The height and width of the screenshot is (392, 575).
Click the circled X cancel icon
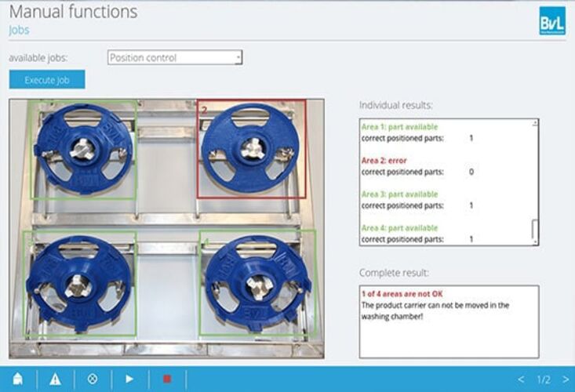93,379
